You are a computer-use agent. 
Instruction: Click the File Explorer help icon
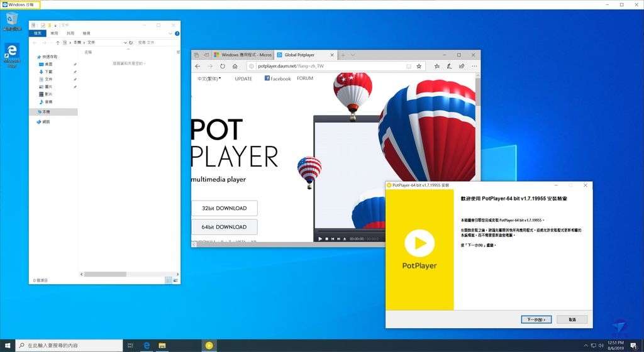[177, 34]
